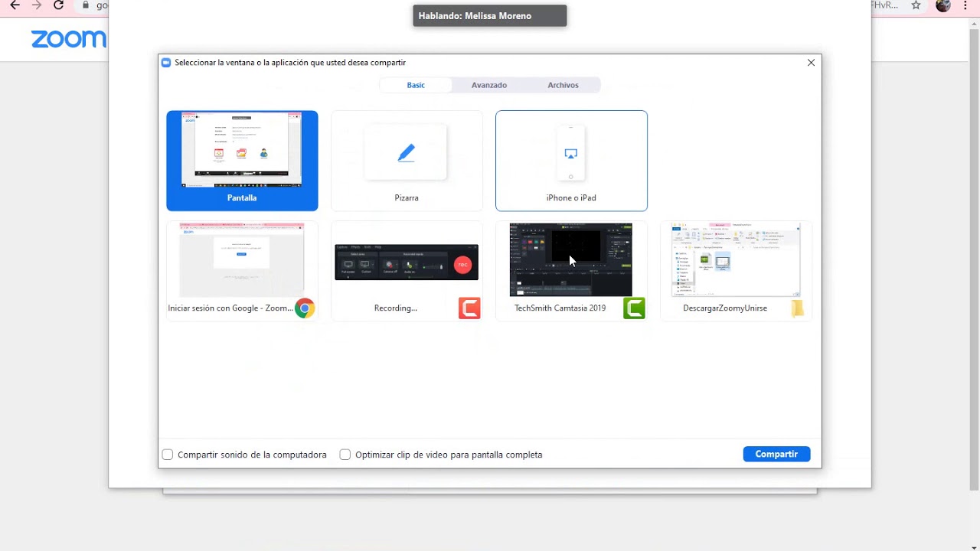Select the Pantalla screen share option
Screen dimensions: 980x551
click(x=242, y=161)
